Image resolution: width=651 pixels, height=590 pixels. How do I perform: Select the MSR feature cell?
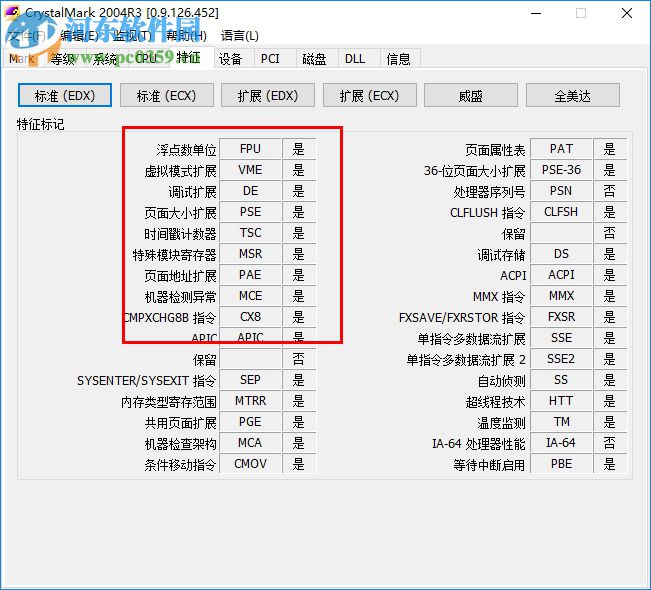250,254
